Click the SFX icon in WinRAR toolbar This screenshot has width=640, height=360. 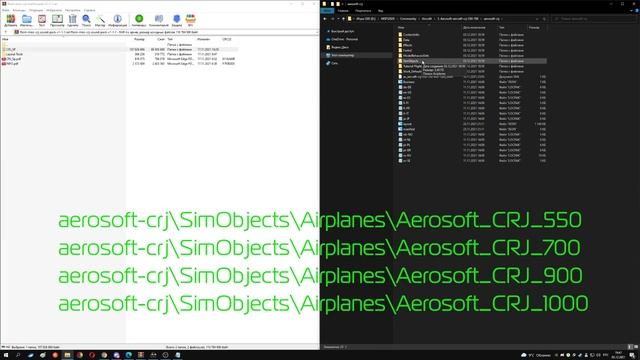click(191, 20)
